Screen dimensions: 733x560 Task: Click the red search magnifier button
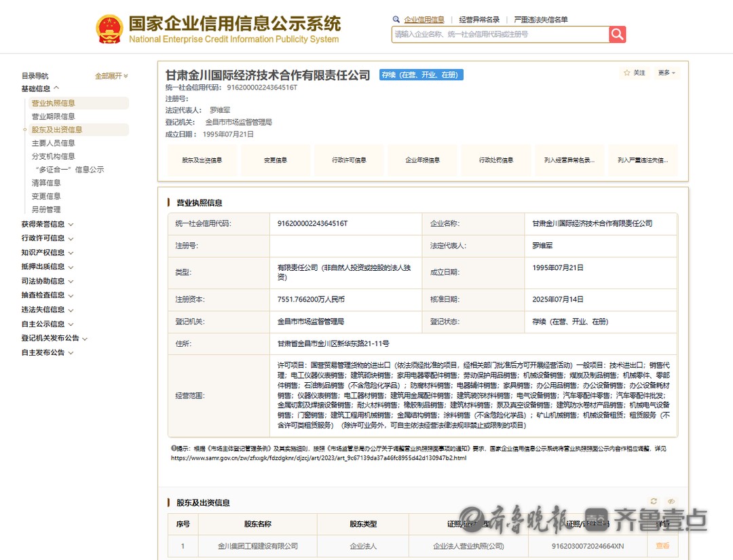(x=617, y=34)
